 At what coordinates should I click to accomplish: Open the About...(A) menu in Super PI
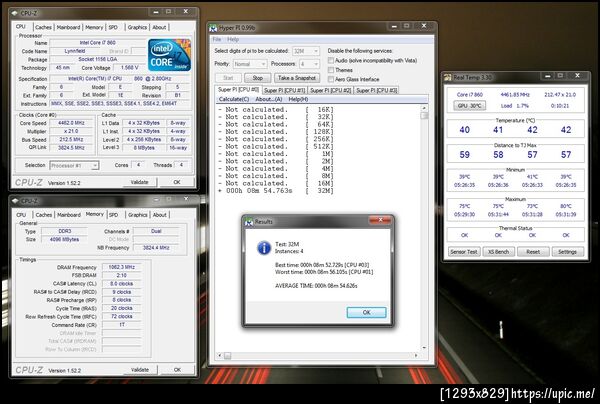coord(269,99)
